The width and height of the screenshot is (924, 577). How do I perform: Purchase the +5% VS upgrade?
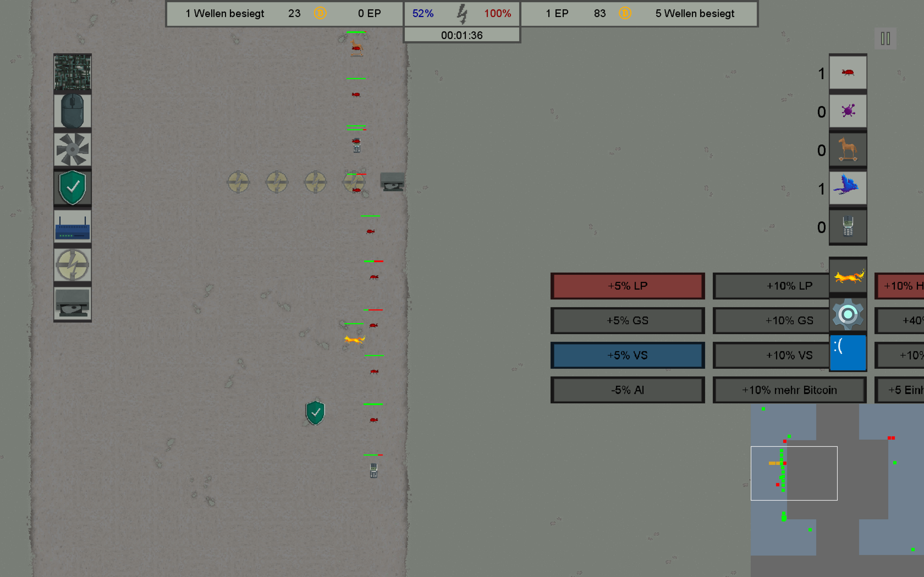[627, 355]
